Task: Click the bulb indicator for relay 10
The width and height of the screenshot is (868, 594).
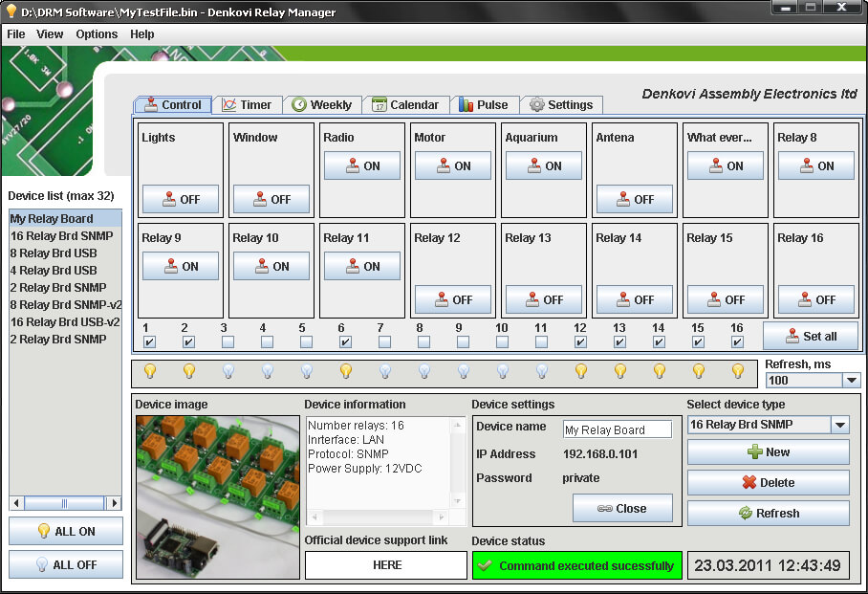Action: [x=503, y=371]
